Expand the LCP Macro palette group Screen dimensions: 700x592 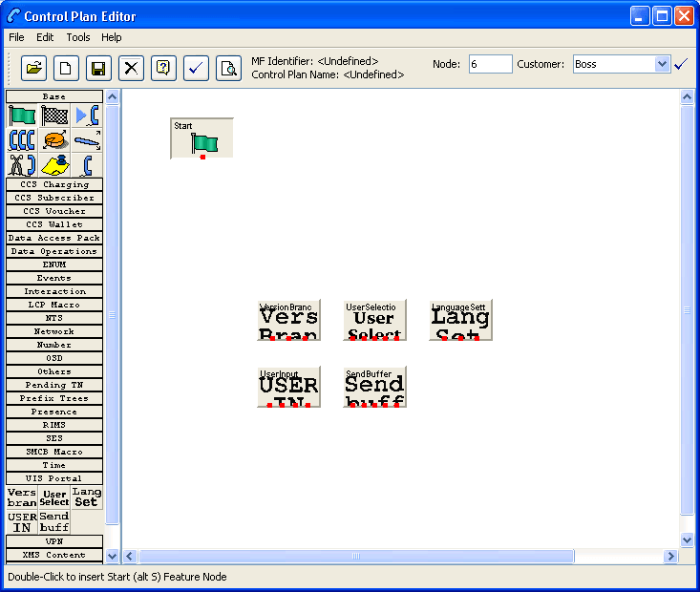click(x=54, y=305)
